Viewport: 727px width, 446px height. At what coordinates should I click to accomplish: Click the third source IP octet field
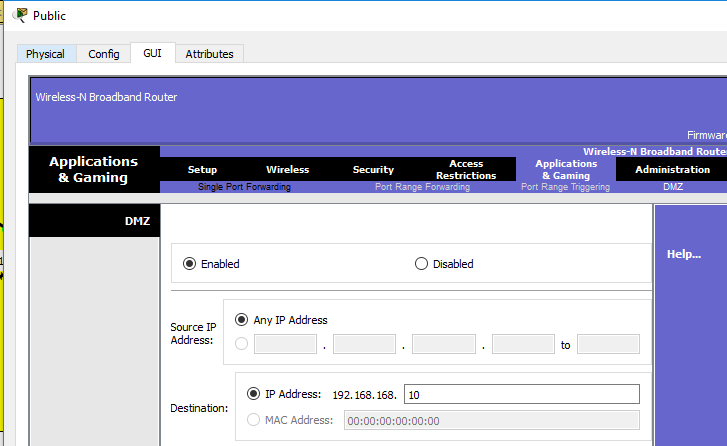[x=444, y=344]
